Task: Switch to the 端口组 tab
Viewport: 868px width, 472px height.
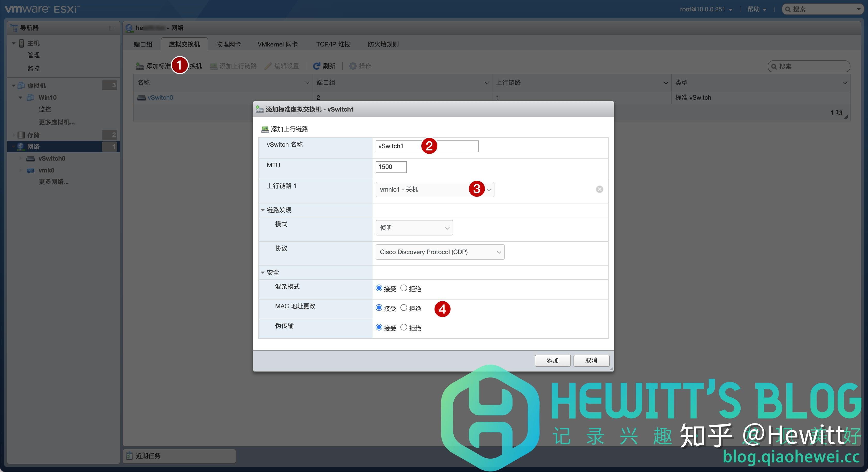Action: (x=143, y=44)
